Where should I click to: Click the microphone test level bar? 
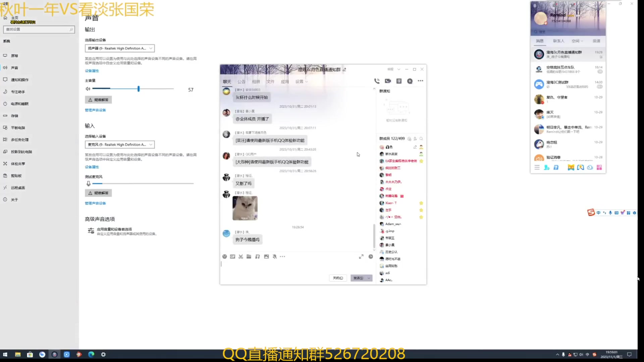coord(143,184)
